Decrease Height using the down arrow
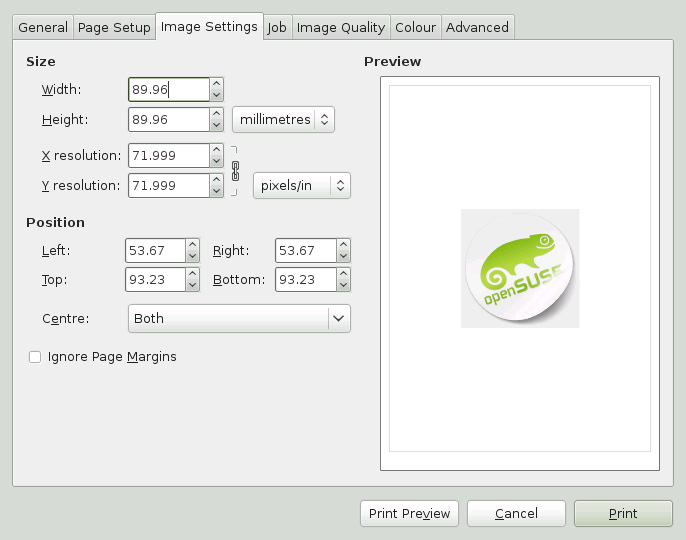 coord(216,126)
